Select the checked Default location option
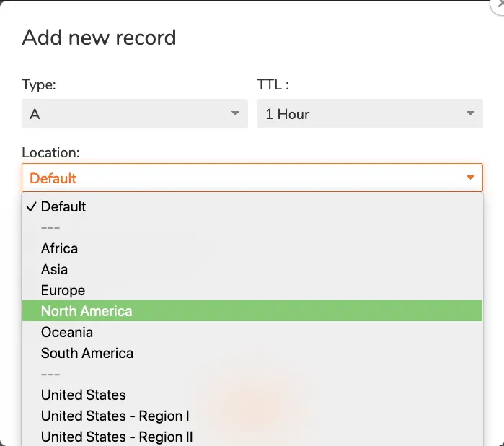The width and height of the screenshot is (504, 446). point(63,207)
